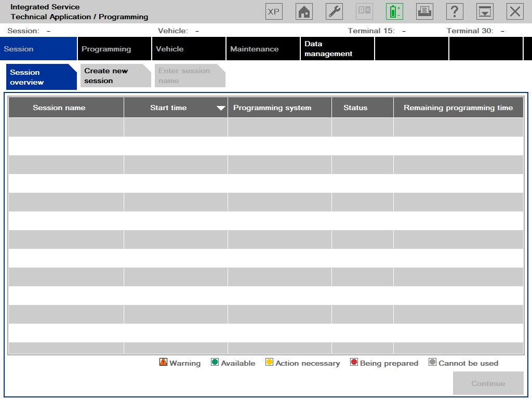Click the Home icon in the toolbar
Image resolution: width=532 pixels, height=399 pixels.
point(304,11)
